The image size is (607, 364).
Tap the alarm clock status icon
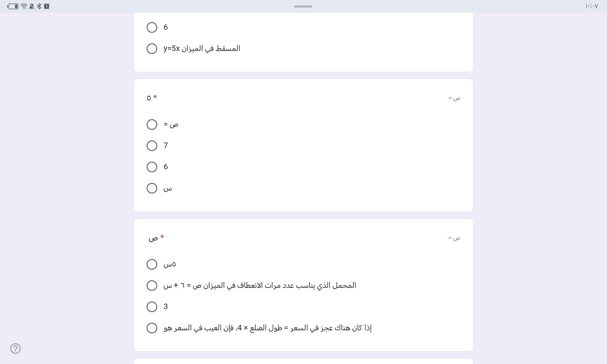click(x=47, y=6)
